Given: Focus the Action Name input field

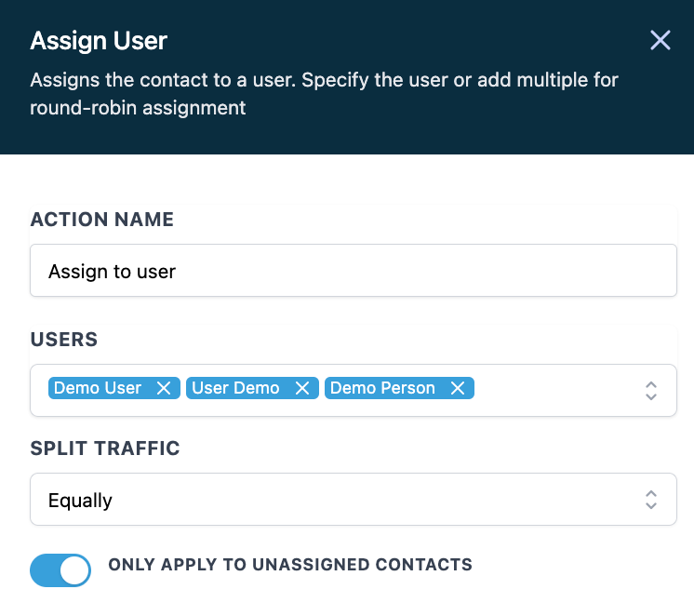Looking at the screenshot, I should click(354, 271).
